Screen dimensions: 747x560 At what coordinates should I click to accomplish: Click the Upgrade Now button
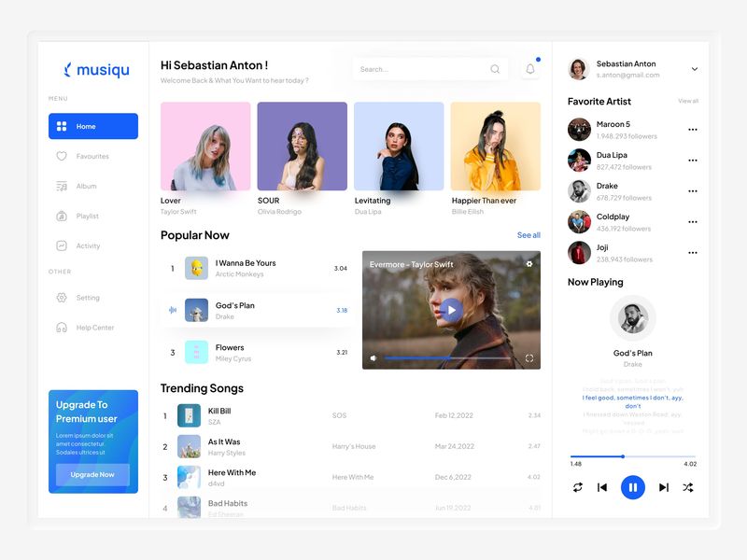pos(92,476)
